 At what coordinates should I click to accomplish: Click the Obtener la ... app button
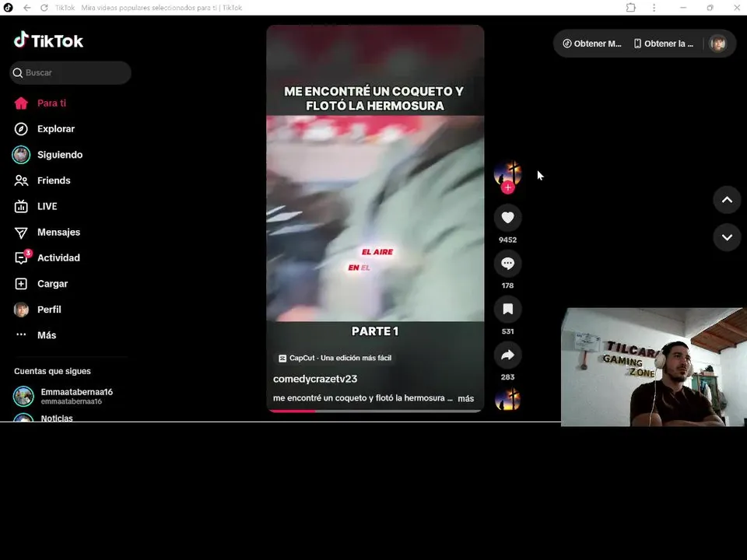[x=663, y=44]
